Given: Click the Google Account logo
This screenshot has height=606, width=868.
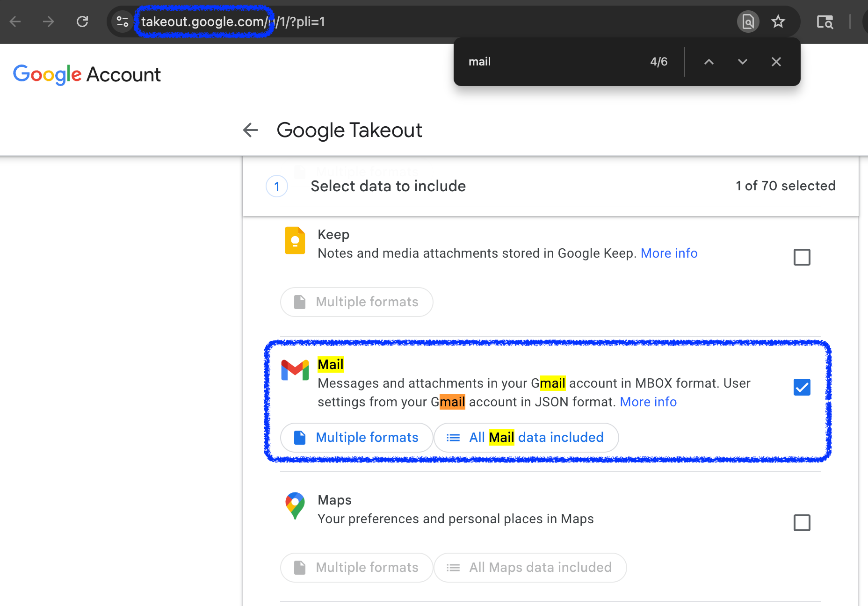Looking at the screenshot, I should tap(87, 75).
